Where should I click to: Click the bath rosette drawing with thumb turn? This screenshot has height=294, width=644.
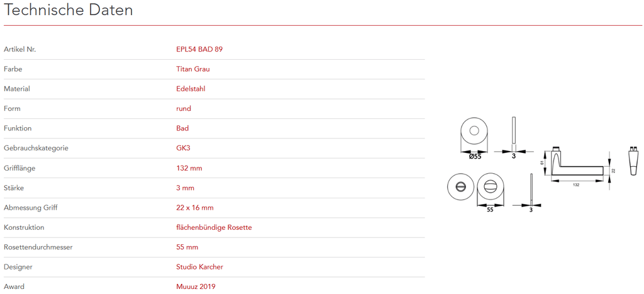(490, 187)
